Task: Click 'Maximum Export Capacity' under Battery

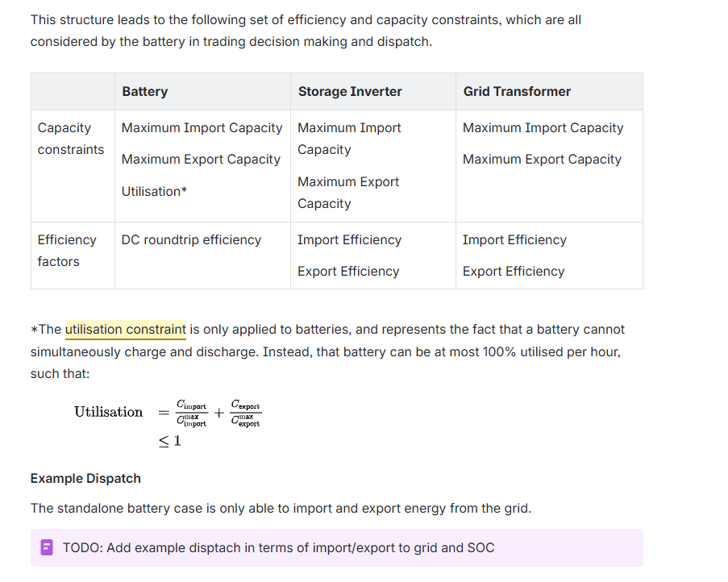Action: [x=201, y=159]
